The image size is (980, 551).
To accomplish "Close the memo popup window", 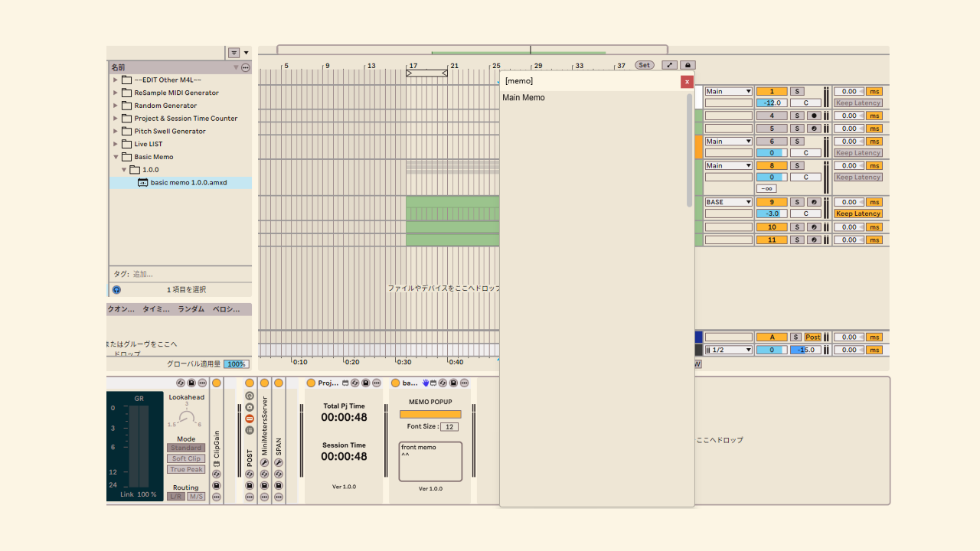I will coord(688,81).
